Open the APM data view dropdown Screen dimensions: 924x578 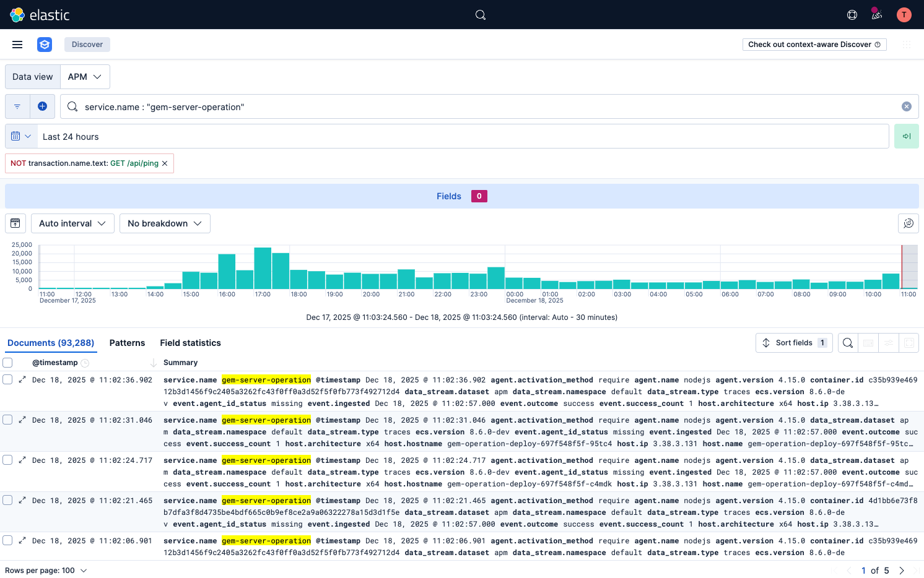click(85, 77)
